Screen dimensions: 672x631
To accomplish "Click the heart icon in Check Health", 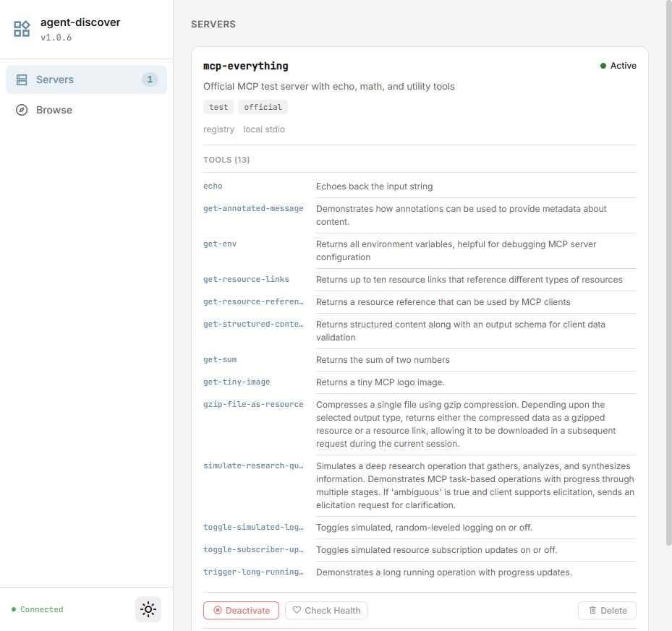I will click(297, 610).
